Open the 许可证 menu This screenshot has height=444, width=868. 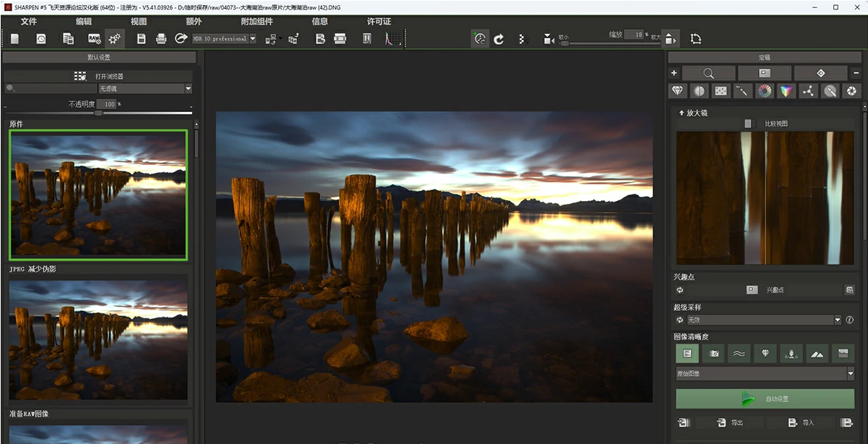379,22
